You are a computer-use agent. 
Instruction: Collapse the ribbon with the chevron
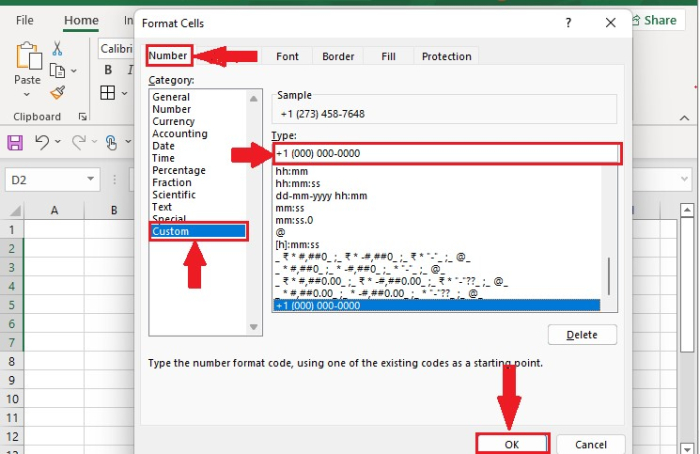(684, 118)
